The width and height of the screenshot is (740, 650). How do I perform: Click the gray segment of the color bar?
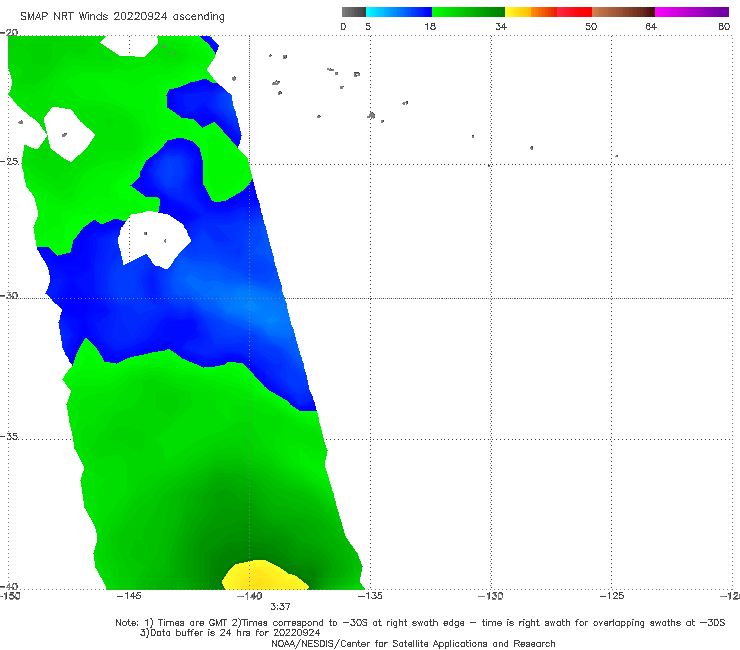354,12
